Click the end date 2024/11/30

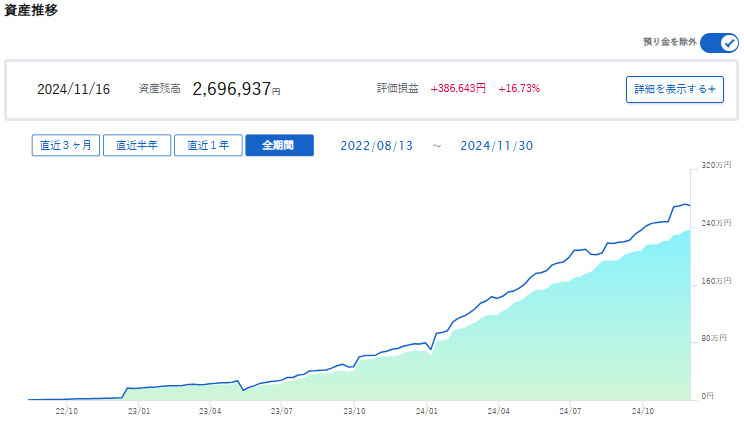(496, 145)
